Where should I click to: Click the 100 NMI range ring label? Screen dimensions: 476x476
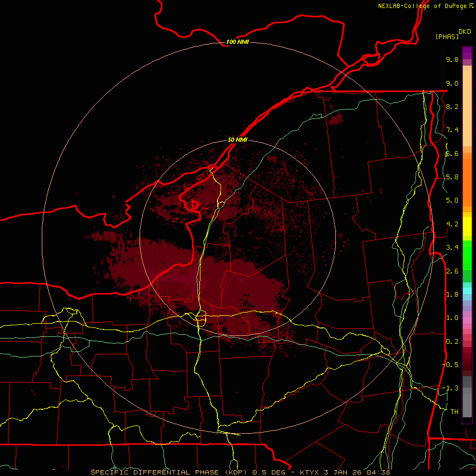[x=237, y=42]
